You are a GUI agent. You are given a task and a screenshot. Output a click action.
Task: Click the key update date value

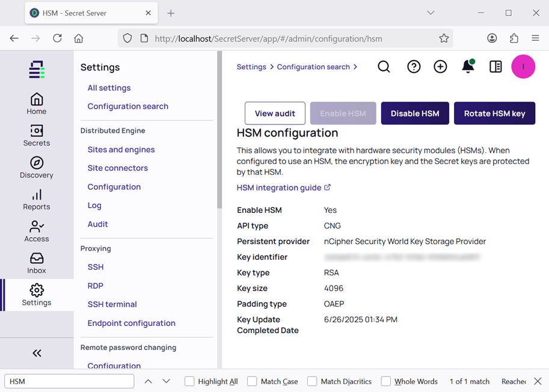coord(361,319)
